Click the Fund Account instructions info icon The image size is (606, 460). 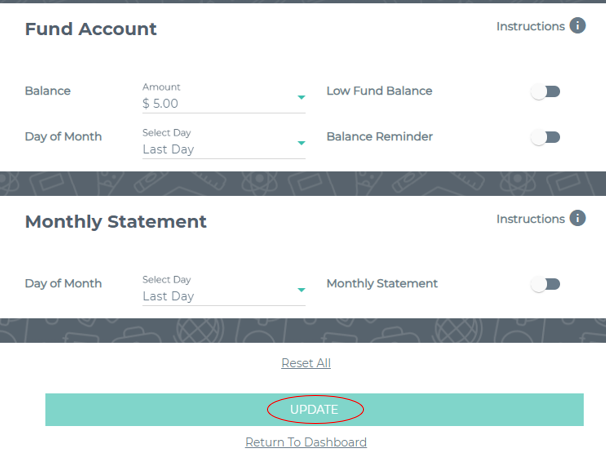[x=577, y=26]
